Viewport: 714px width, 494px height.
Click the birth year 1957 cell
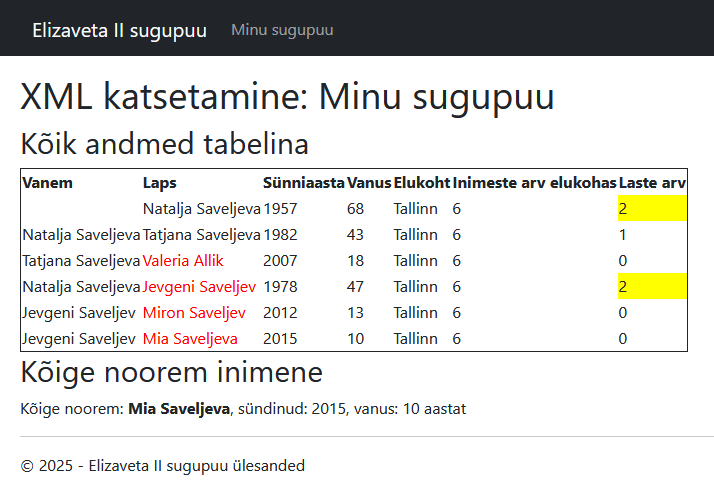(279, 209)
